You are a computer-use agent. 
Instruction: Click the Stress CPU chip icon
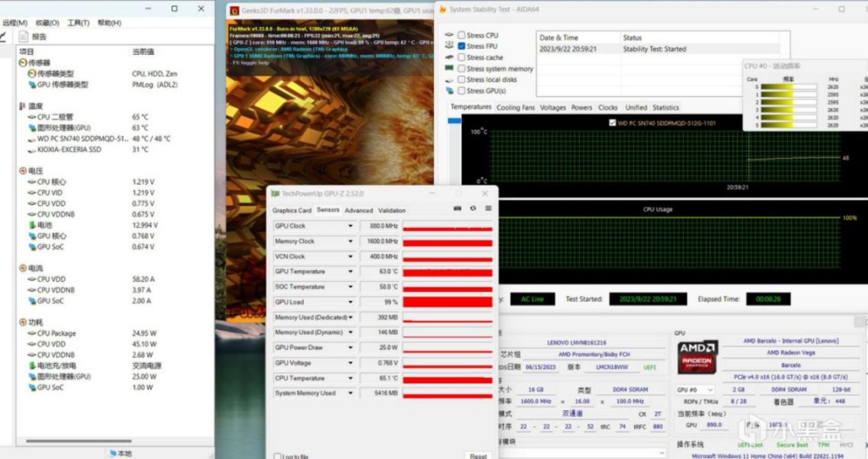click(x=449, y=35)
